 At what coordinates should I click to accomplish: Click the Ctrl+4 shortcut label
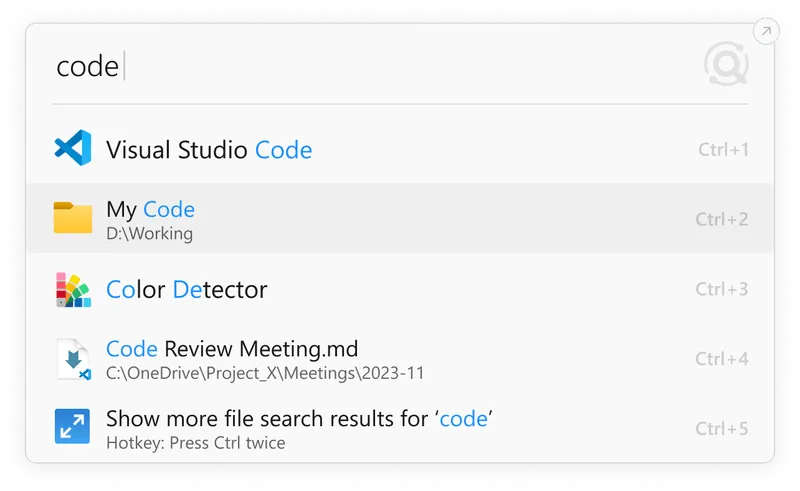tap(722, 359)
